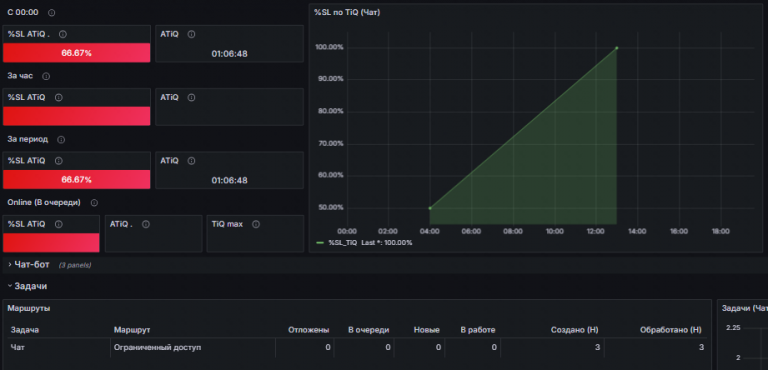Image resolution: width=768 pixels, height=370 pixels.
Task: Click info icon of ATiQ panel under За час
Action: coord(192,98)
